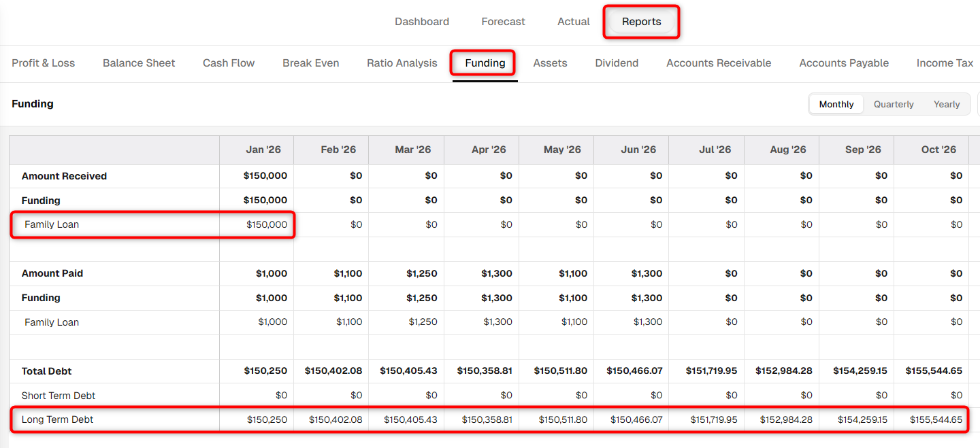980x448 pixels.
Task: Select the Reports tab
Action: (642, 22)
